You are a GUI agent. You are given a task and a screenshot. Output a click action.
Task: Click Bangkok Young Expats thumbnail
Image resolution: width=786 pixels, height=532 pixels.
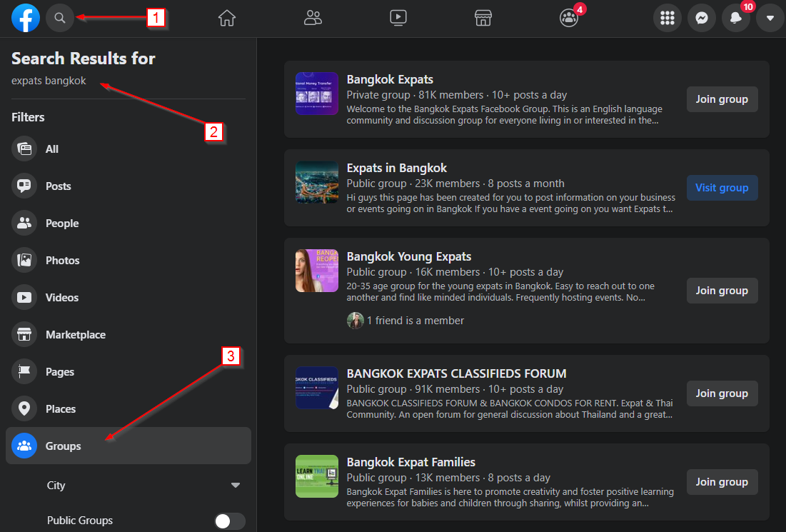pos(317,271)
